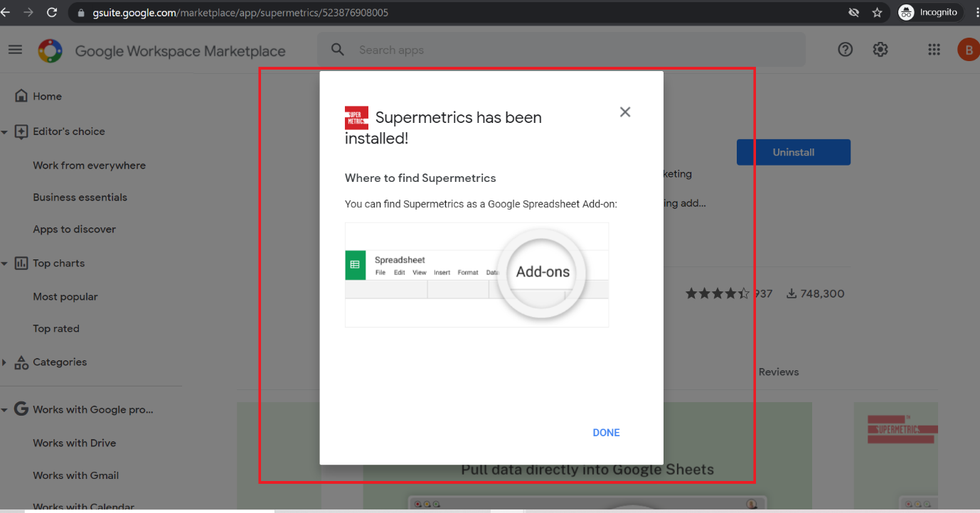Open the main hamburger menu
Screen dimensions: 980x513
pyautogui.click(x=15, y=50)
